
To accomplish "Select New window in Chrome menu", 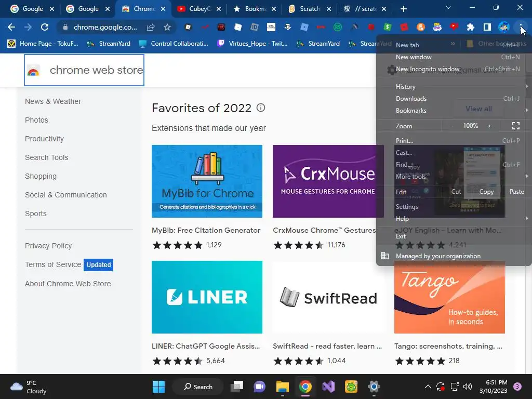I will click(x=454, y=57).
